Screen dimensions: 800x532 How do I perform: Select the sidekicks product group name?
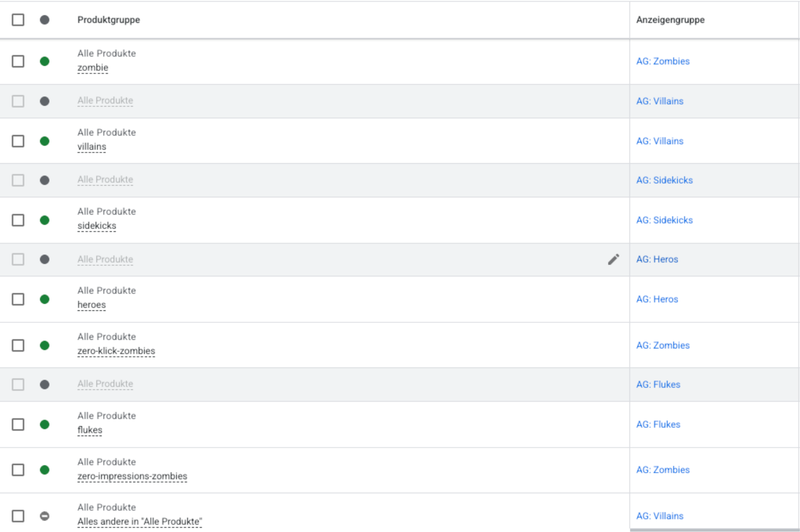tap(97, 226)
